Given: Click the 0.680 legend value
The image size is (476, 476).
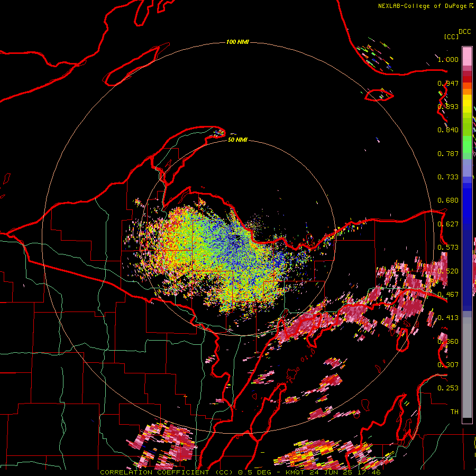Looking at the screenshot, I should coord(448,200).
